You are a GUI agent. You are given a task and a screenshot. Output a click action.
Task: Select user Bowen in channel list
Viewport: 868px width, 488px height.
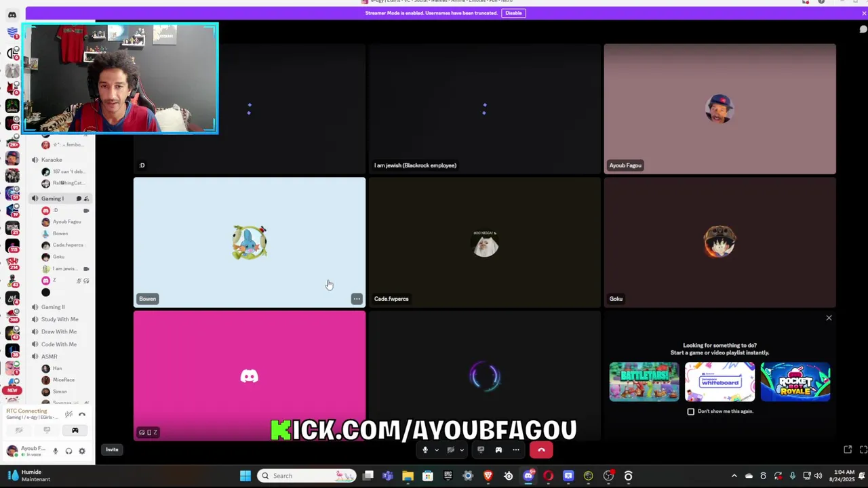click(60, 234)
